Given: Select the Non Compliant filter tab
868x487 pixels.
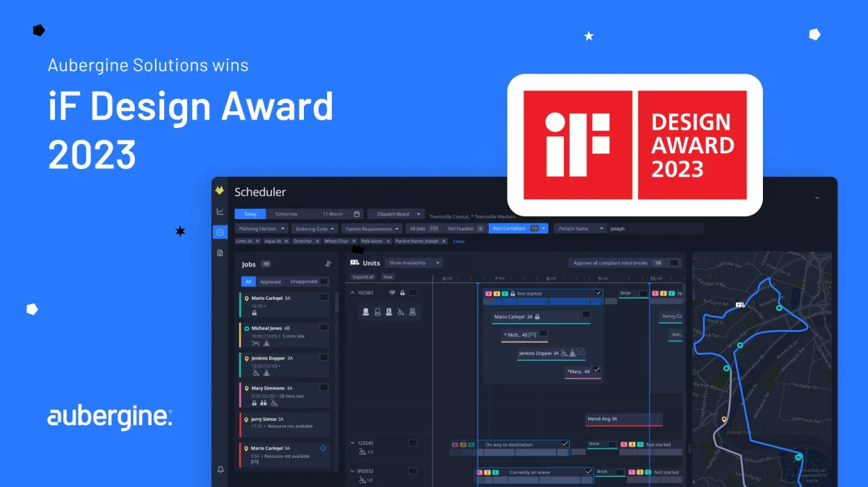Looking at the screenshot, I should pos(518,228).
